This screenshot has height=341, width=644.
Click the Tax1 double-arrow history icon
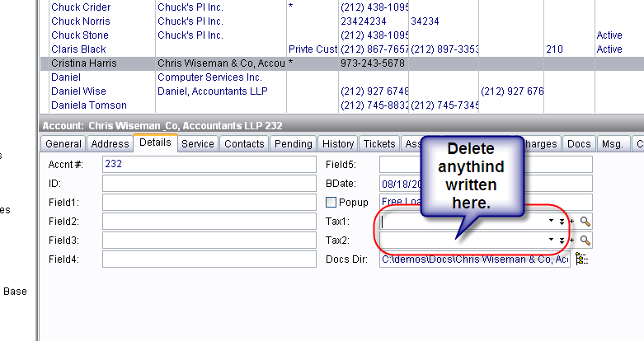562,222
